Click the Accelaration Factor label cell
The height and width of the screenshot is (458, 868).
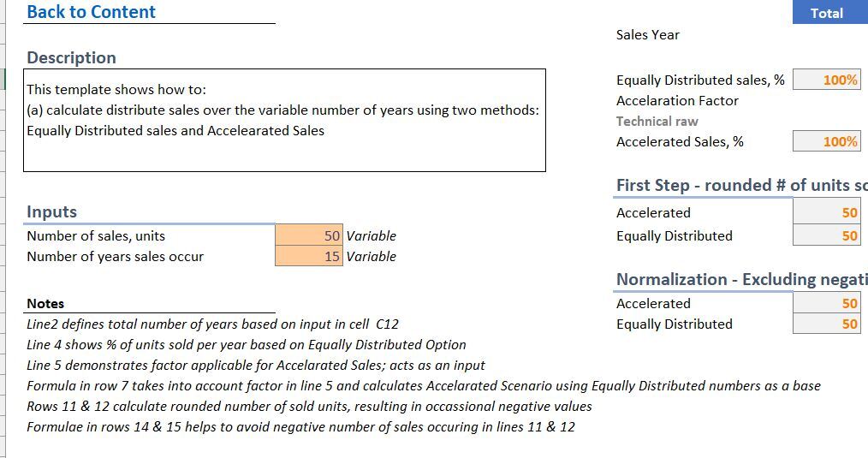(x=677, y=100)
